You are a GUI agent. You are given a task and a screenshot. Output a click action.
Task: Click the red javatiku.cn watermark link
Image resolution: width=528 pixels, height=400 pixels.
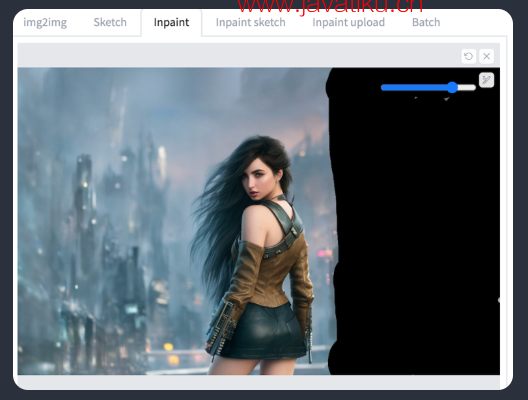[330, 6]
